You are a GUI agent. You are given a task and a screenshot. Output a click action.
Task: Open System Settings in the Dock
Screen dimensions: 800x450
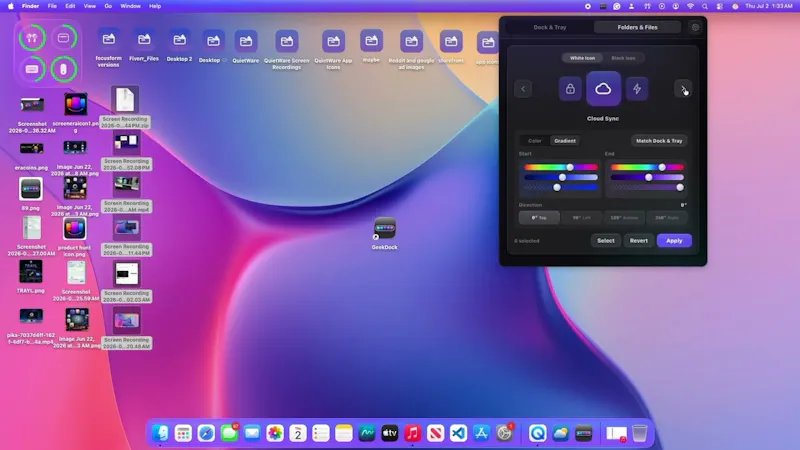pyautogui.click(x=504, y=433)
